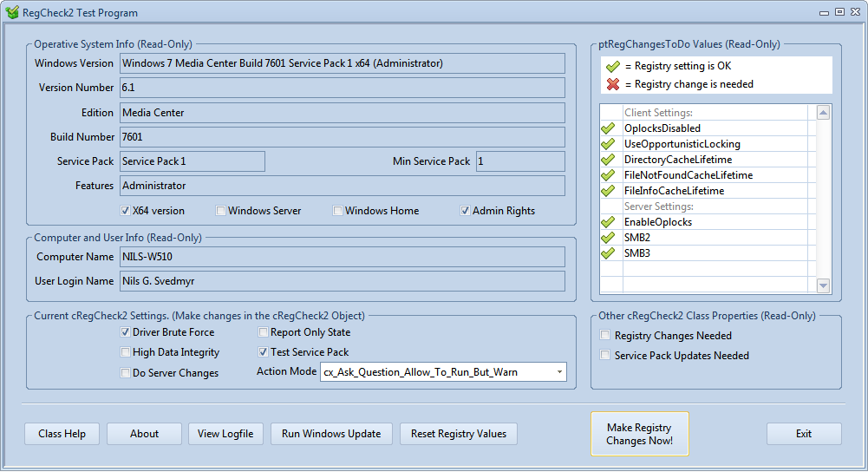The width and height of the screenshot is (868, 472).
Task: Click the Computer Name field
Action: click(343, 257)
